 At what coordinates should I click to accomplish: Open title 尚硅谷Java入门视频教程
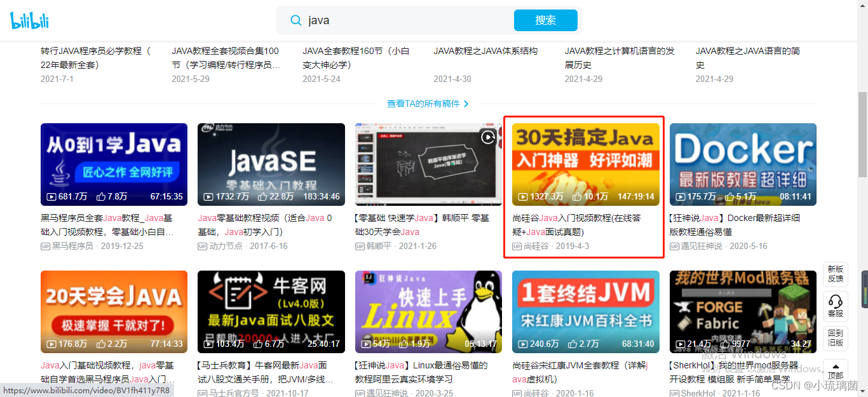(x=576, y=225)
